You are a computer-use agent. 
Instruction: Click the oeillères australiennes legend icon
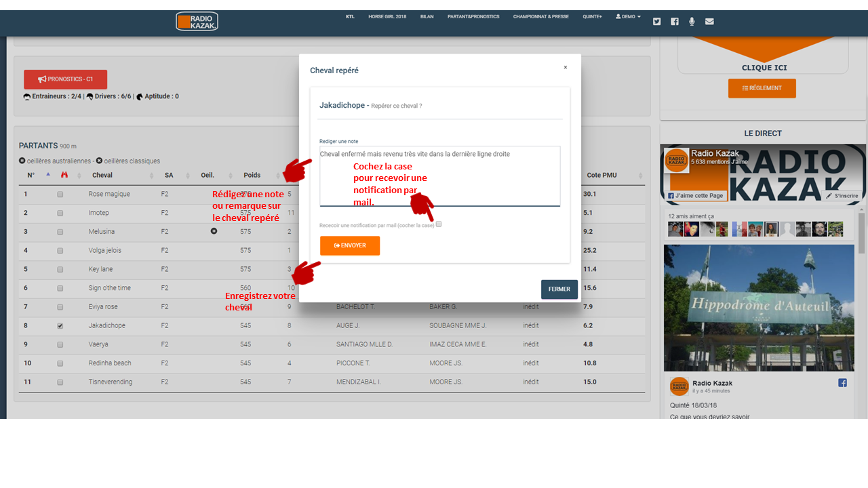pyautogui.click(x=22, y=161)
